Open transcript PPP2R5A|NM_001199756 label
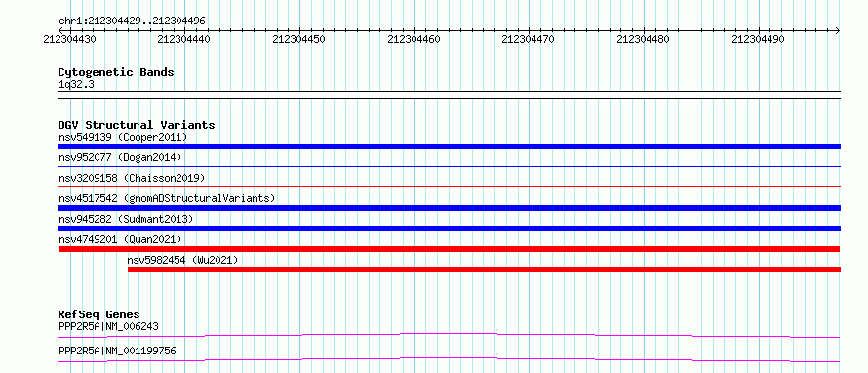 117,351
